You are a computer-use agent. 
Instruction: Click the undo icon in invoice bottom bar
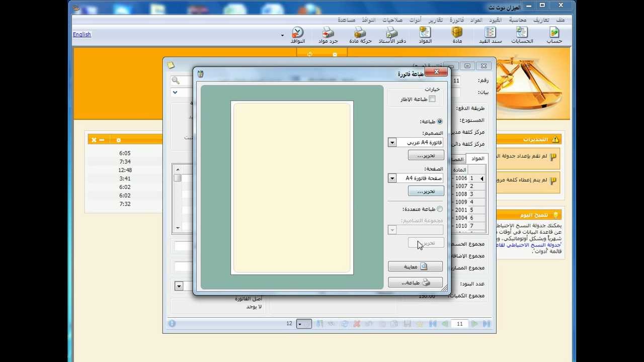(369, 324)
